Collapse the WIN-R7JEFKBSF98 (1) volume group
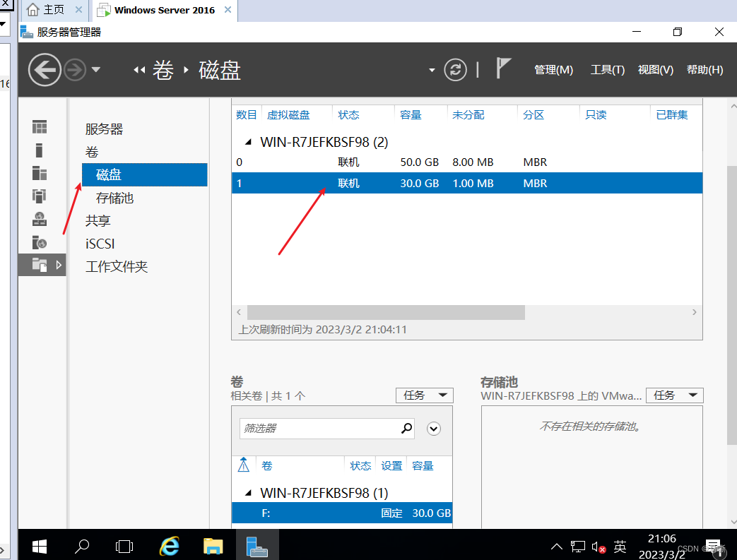737x560 pixels. pos(248,493)
